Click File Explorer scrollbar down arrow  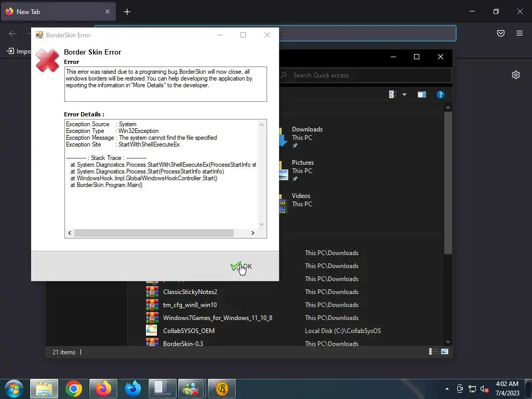448,342
